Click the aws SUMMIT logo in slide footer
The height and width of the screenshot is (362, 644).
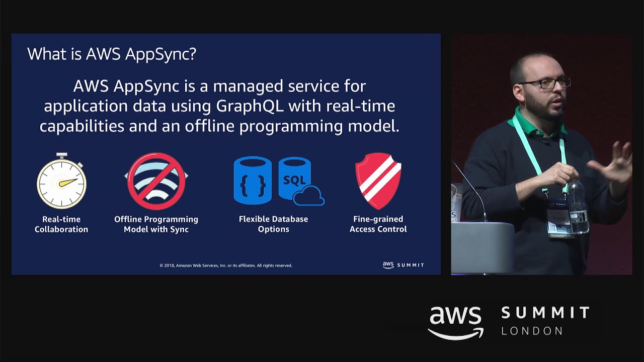click(x=403, y=265)
